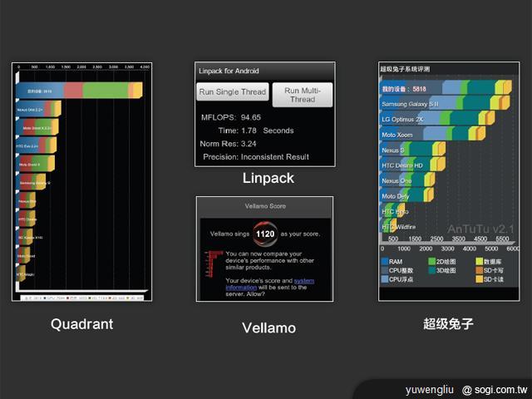Click the SD卡写 orange legend swatch
The width and height of the screenshot is (532, 399).
point(480,270)
